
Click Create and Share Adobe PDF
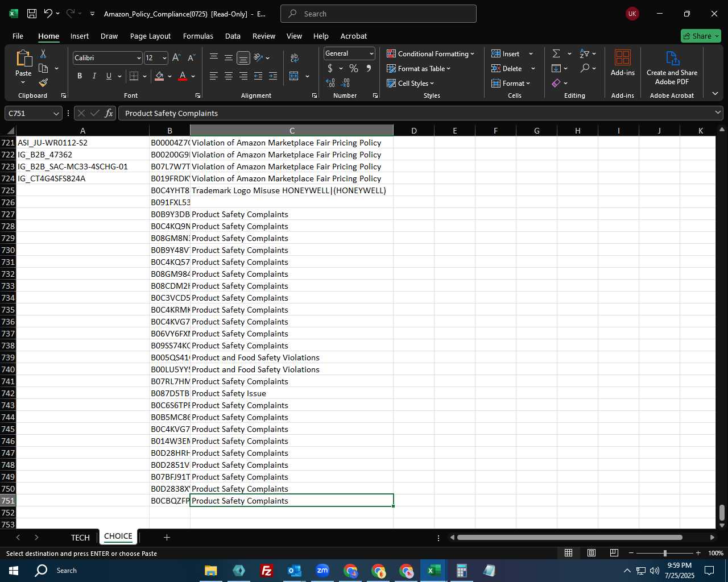pos(672,68)
